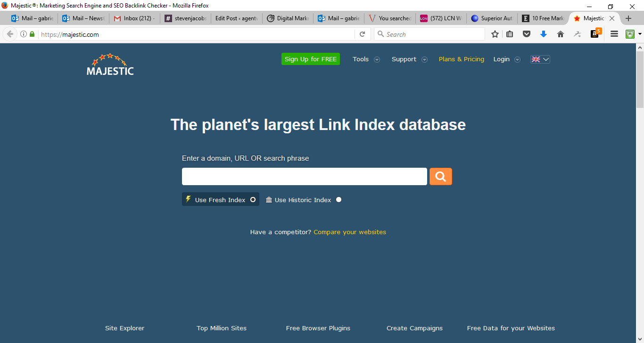Switch to the Digital Marketing tab
This screenshot has width=644, height=343.
pos(288,18)
